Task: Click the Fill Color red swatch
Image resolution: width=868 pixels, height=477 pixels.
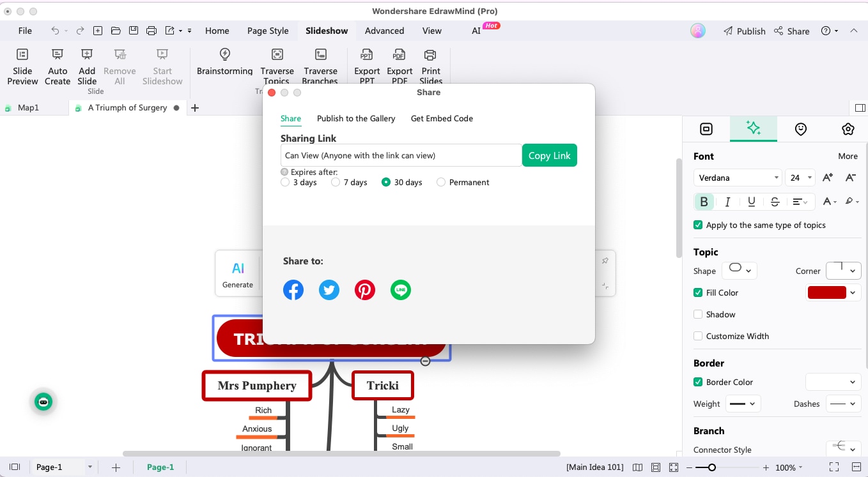Action: point(826,292)
